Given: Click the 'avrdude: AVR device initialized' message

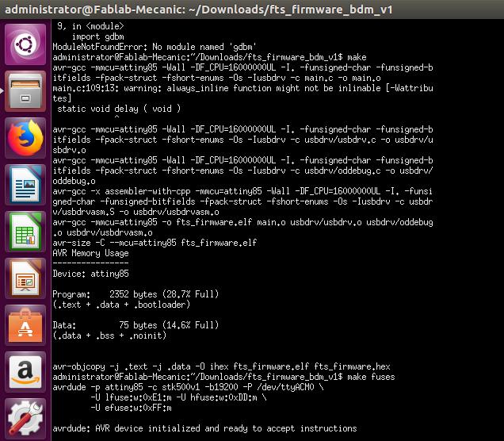Looking at the screenshot, I should coord(204,428).
